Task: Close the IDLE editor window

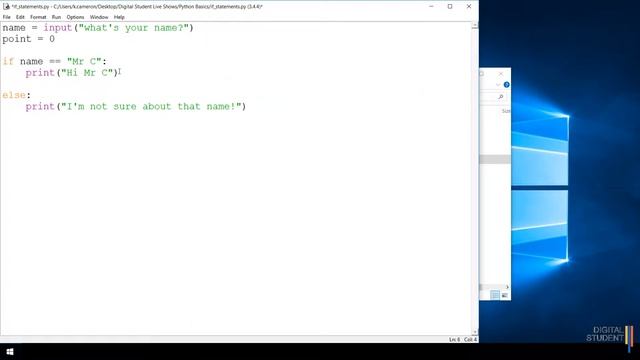Action: point(469,7)
